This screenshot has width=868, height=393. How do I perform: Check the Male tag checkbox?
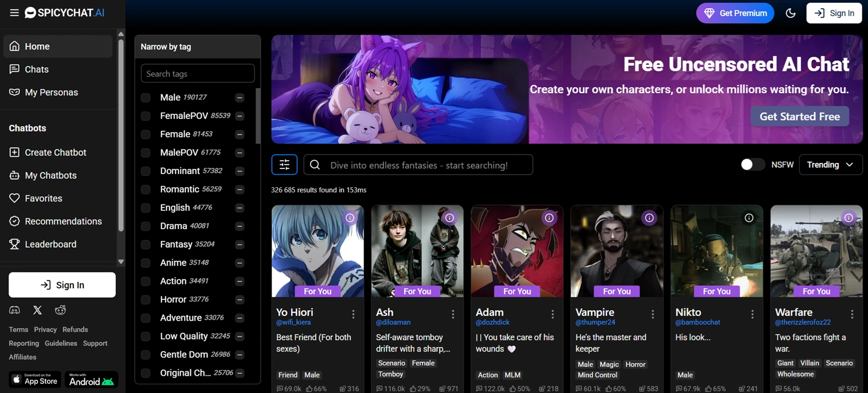145,97
